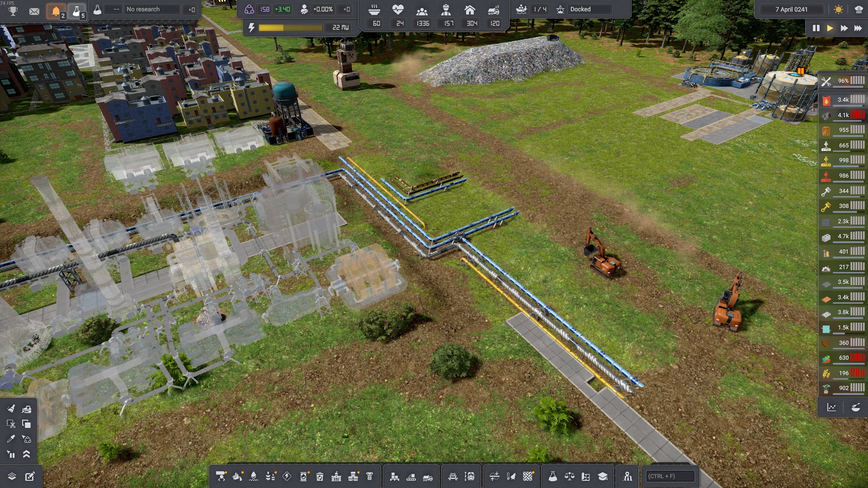
Task: Open the rail tracks tool
Action: [453, 476]
